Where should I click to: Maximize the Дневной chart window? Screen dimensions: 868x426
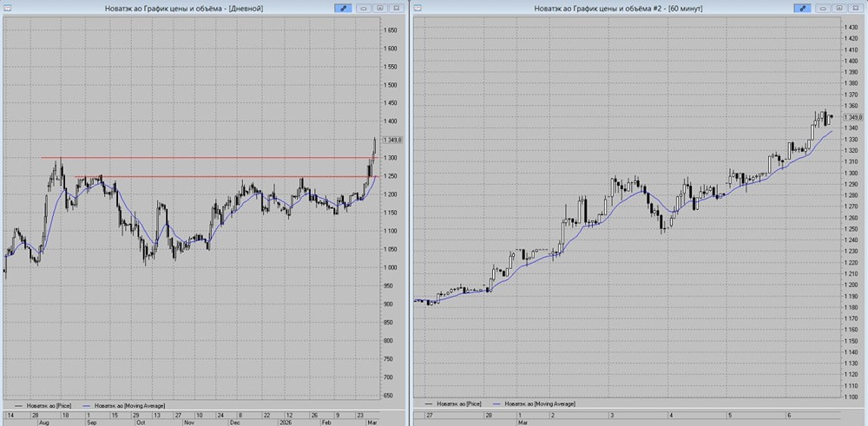point(380,9)
